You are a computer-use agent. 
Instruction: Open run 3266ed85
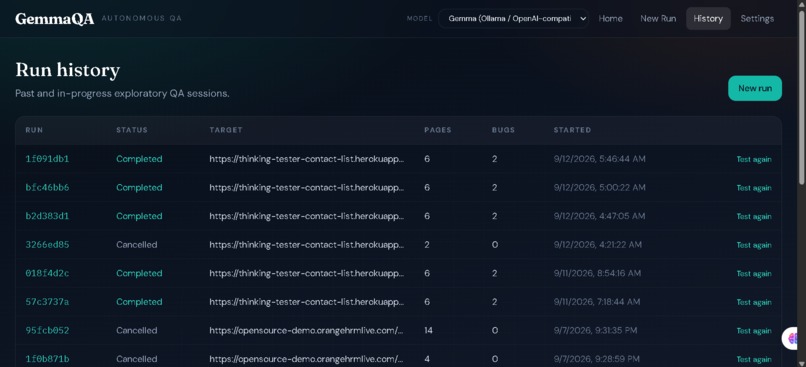click(47, 245)
